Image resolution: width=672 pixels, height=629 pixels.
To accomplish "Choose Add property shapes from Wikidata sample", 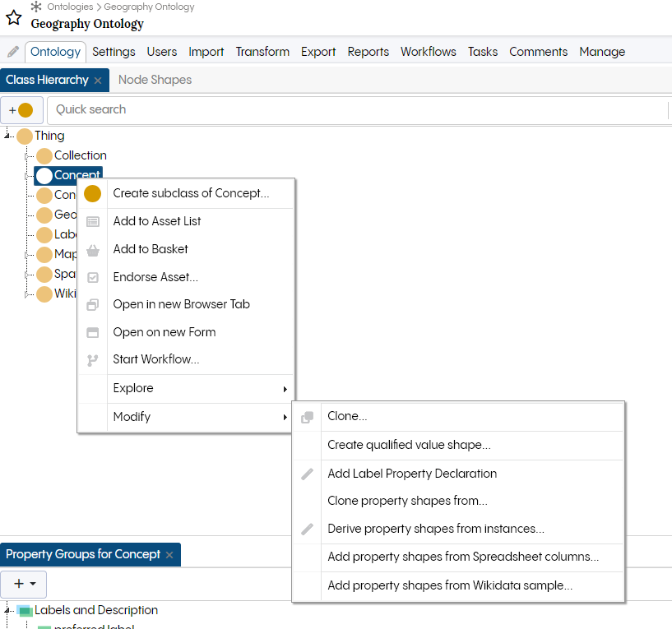I will pyautogui.click(x=452, y=584).
